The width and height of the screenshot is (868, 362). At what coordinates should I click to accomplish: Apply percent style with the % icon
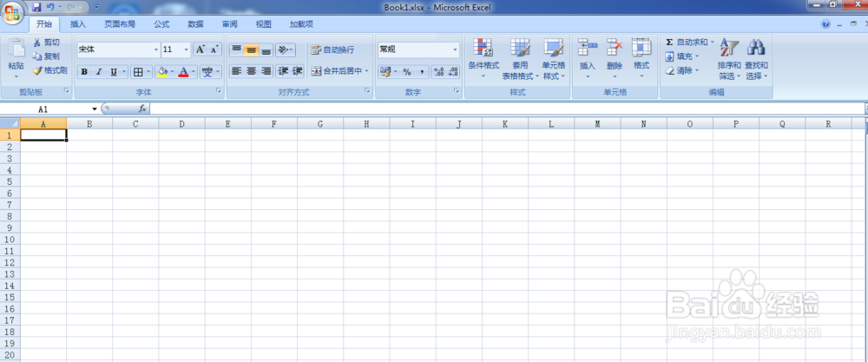coord(407,71)
